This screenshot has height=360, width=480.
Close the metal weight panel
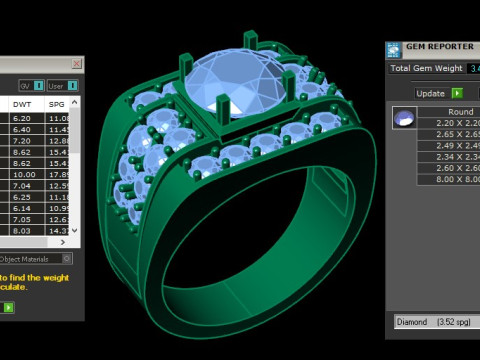[x=77, y=64]
